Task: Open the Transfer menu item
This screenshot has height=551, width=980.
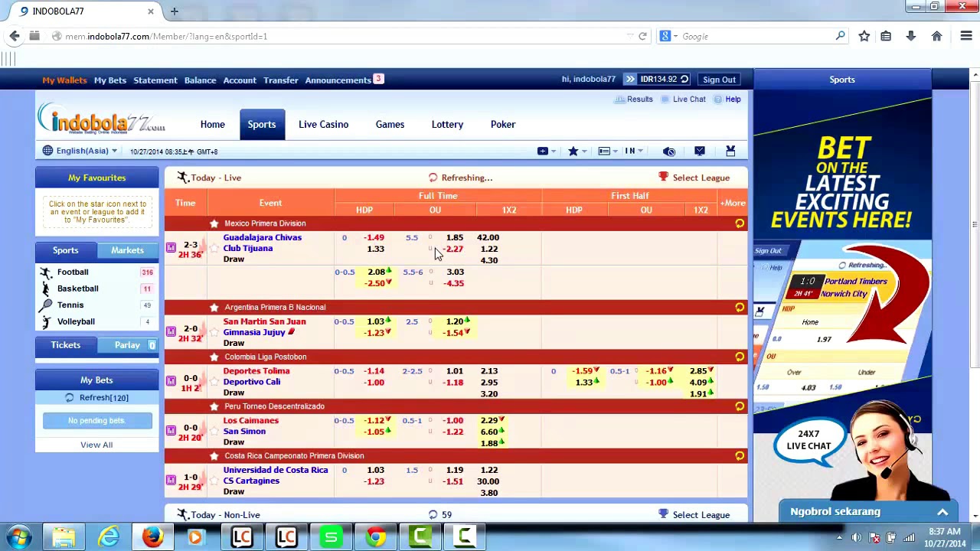Action: pos(281,80)
